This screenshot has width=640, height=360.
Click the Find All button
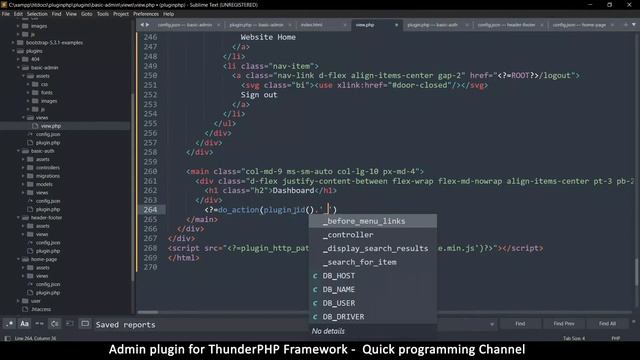(x=607, y=324)
